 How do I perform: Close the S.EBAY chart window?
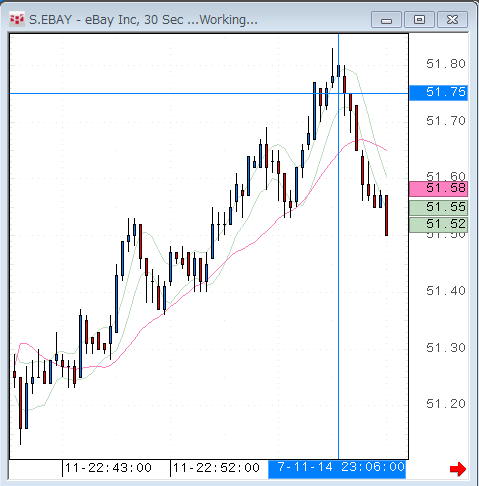coord(452,20)
